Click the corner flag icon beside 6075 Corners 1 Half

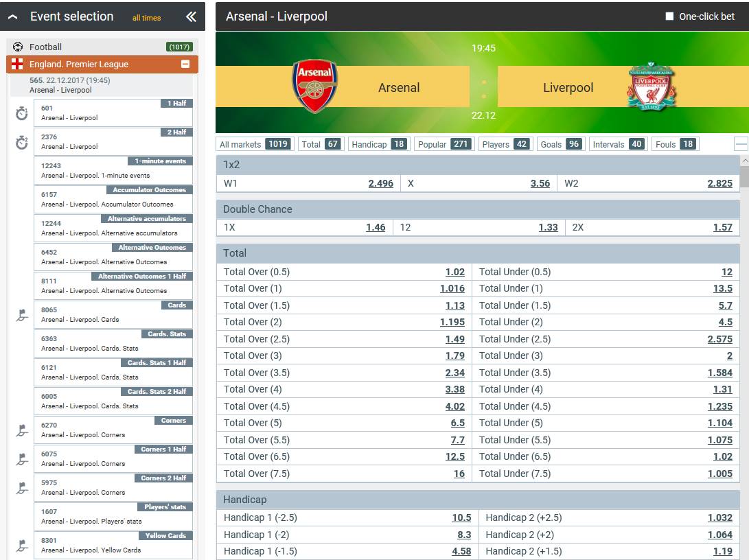coord(22,459)
